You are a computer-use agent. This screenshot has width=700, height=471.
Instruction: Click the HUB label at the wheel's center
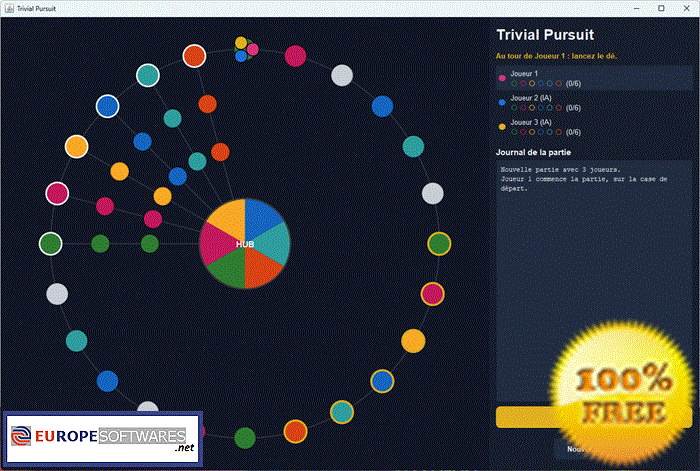[x=245, y=244]
